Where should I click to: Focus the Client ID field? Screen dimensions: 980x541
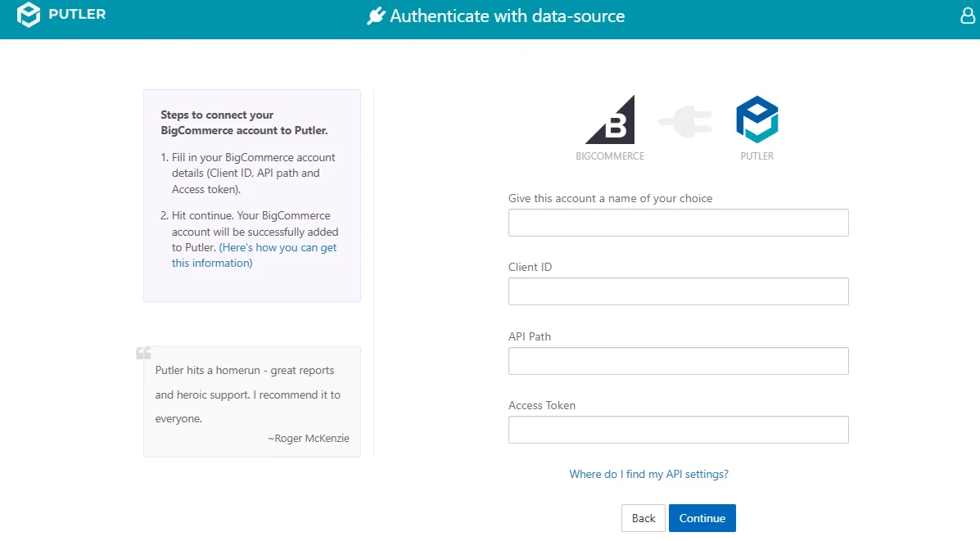[678, 291]
